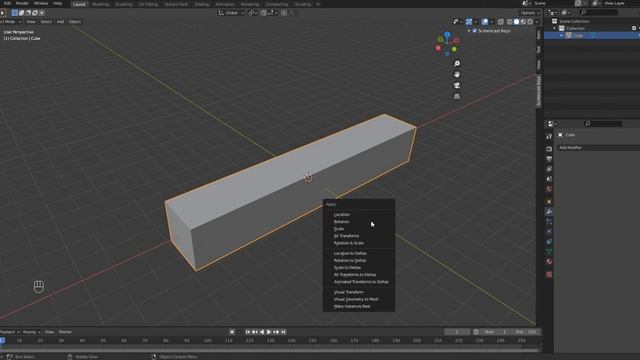Play animation in timeline
This screenshot has width=640, height=360.
269,332
